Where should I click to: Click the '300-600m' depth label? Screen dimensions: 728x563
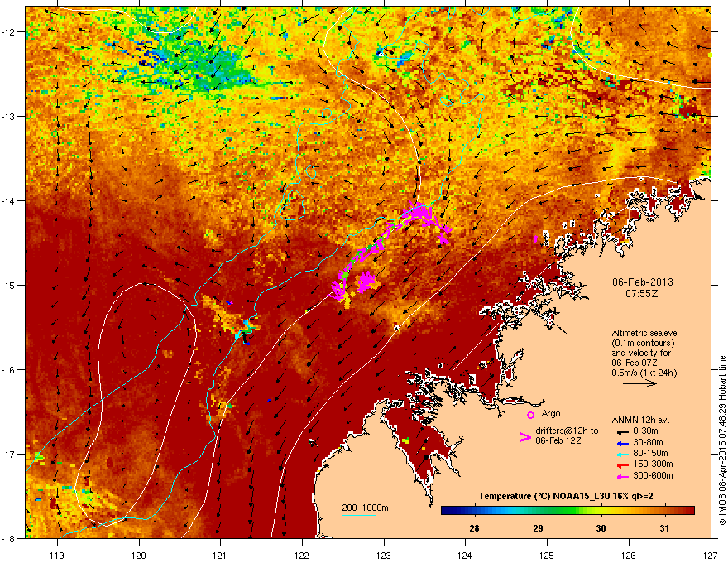pos(653,476)
